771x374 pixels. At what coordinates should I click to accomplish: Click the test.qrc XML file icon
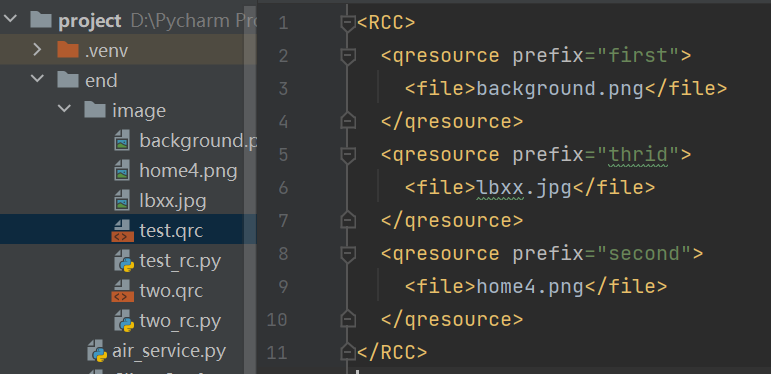click(122, 230)
